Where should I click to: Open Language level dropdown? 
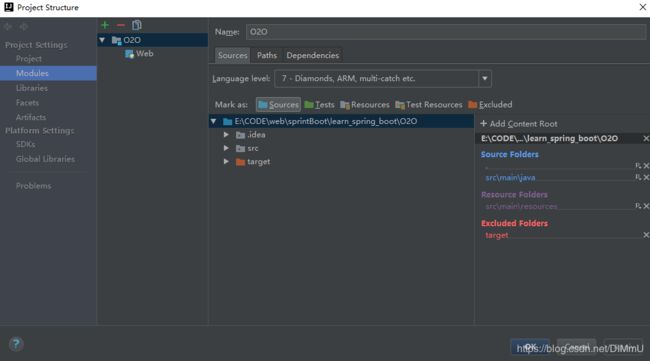pyautogui.click(x=485, y=79)
